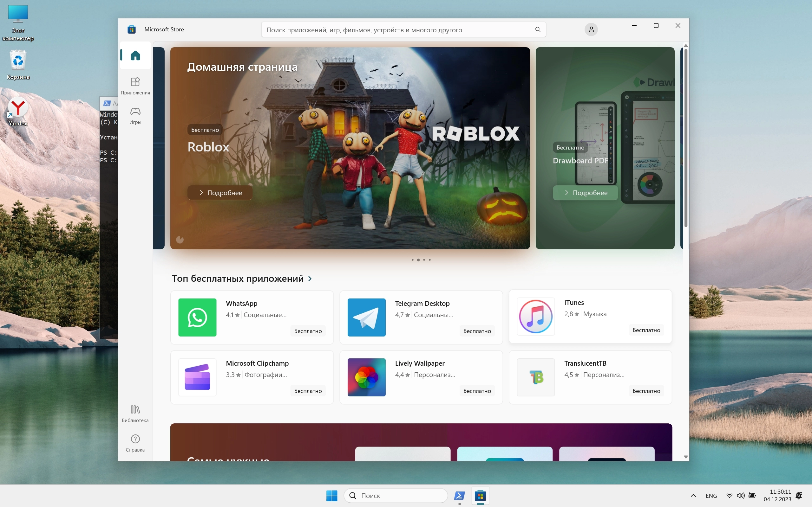Open the WhatsApp app icon
The image size is (812, 507).
point(197,317)
